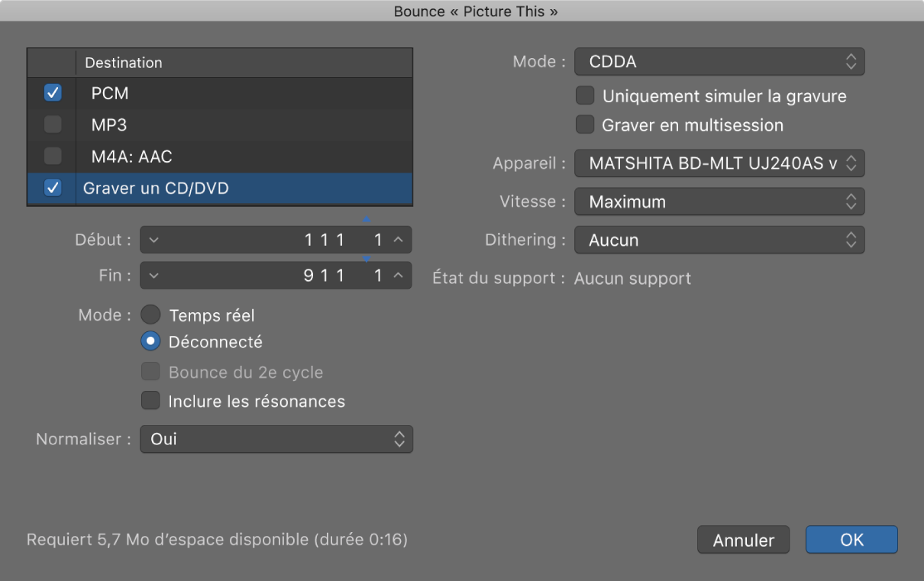The image size is (924, 581).
Task: Click the Fin increment chevron
Action: (398, 276)
